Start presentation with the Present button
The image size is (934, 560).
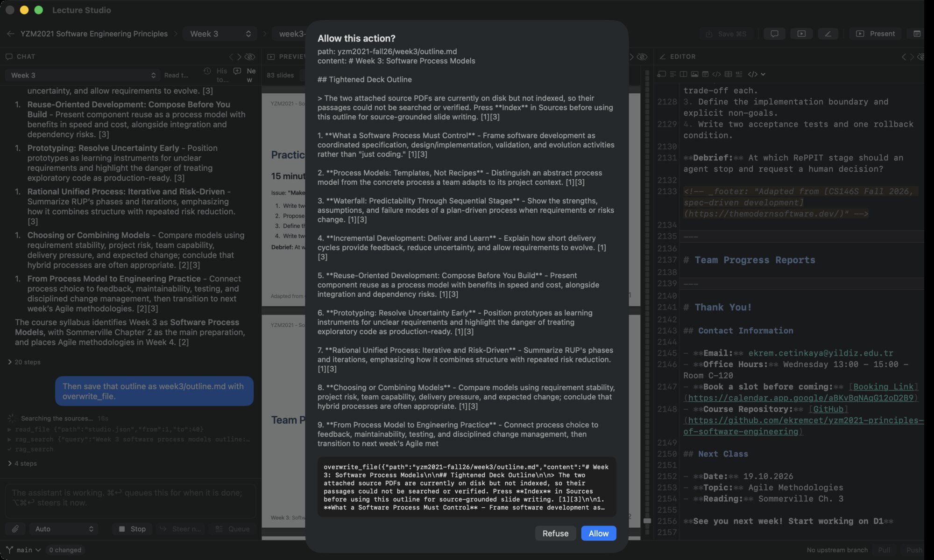tap(875, 34)
